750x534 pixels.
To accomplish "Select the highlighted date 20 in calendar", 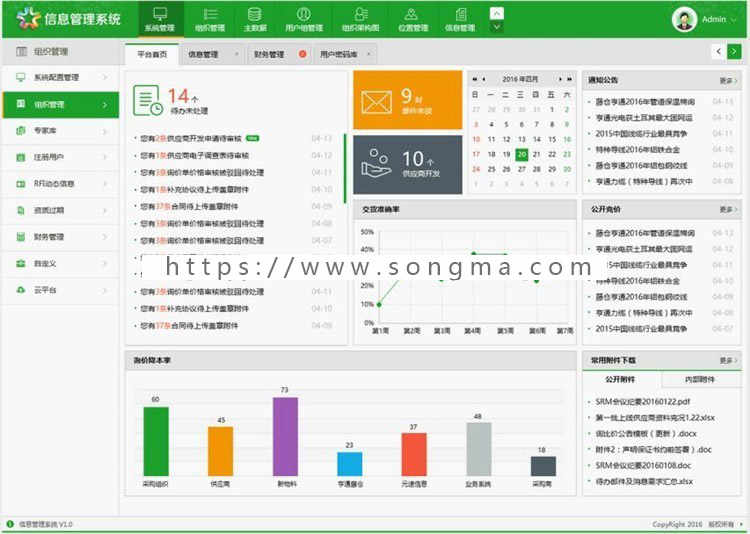I will tap(521, 154).
